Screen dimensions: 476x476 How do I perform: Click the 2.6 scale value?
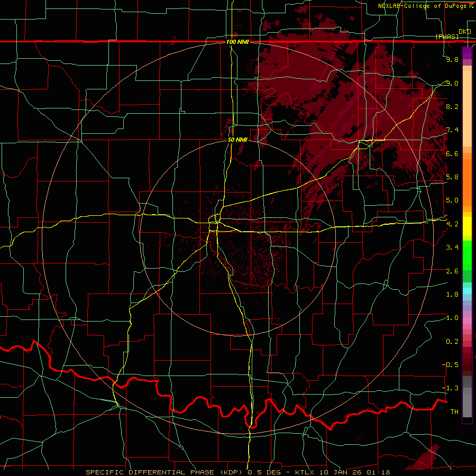[452, 271]
